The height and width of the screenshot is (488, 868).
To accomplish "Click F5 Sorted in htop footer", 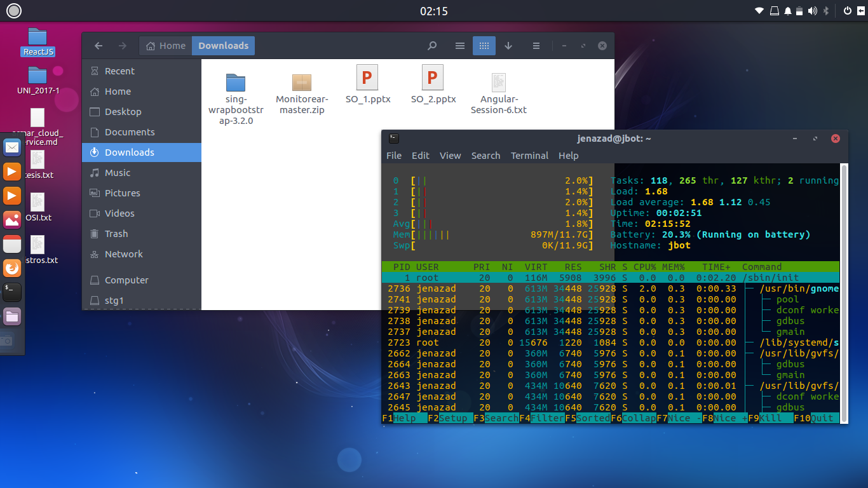I will pyautogui.click(x=588, y=418).
